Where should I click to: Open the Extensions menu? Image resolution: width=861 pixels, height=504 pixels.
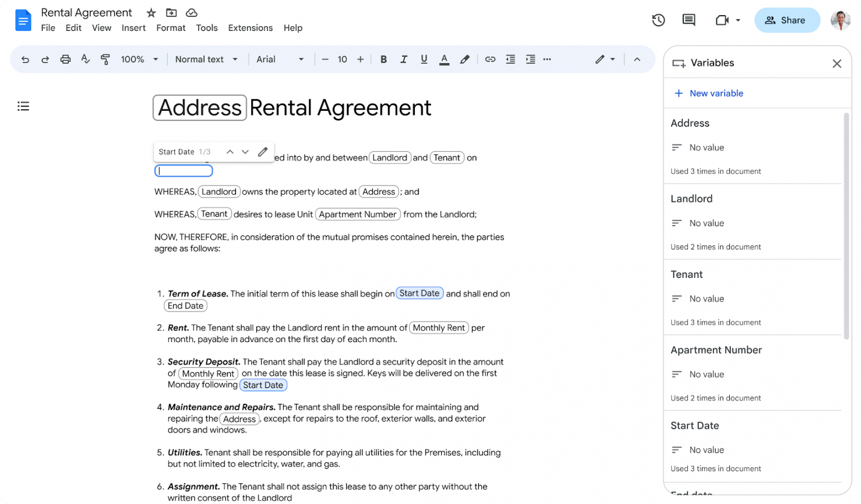point(250,27)
